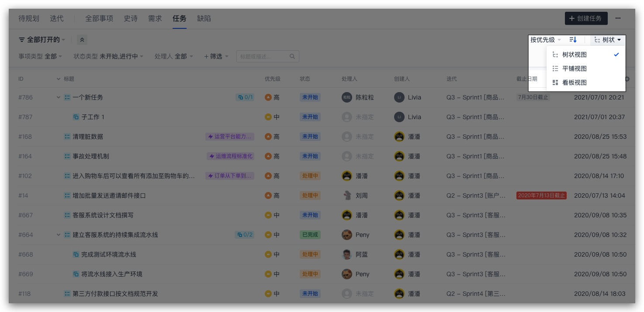644x312 pixels.
Task: Click Livia creator avatar on #787
Action: (x=399, y=117)
